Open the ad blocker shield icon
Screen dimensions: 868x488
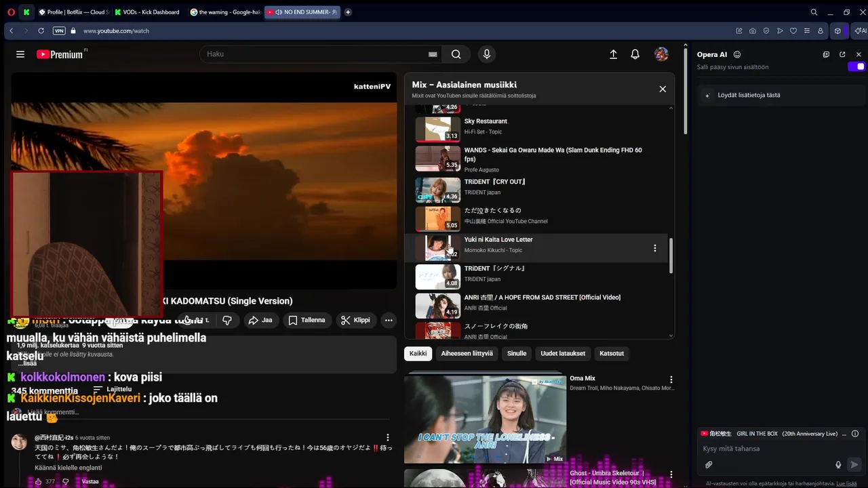pyautogui.click(x=766, y=30)
